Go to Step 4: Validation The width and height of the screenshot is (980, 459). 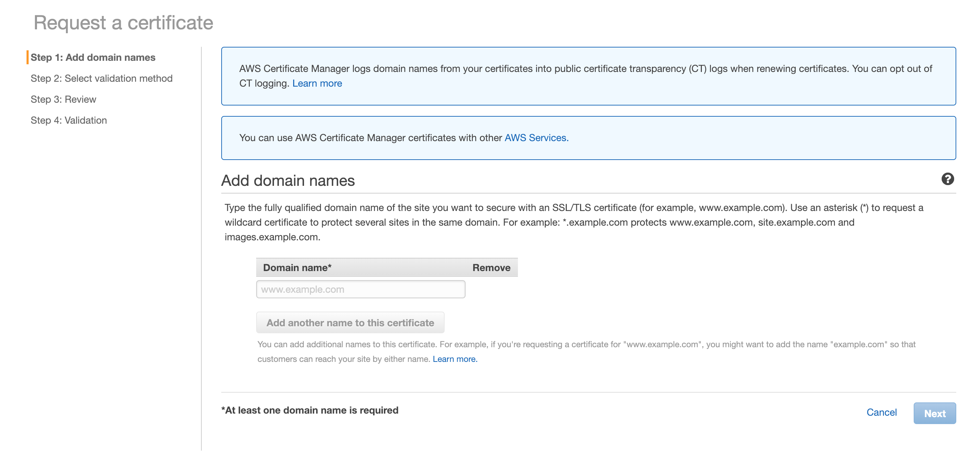(68, 121)
